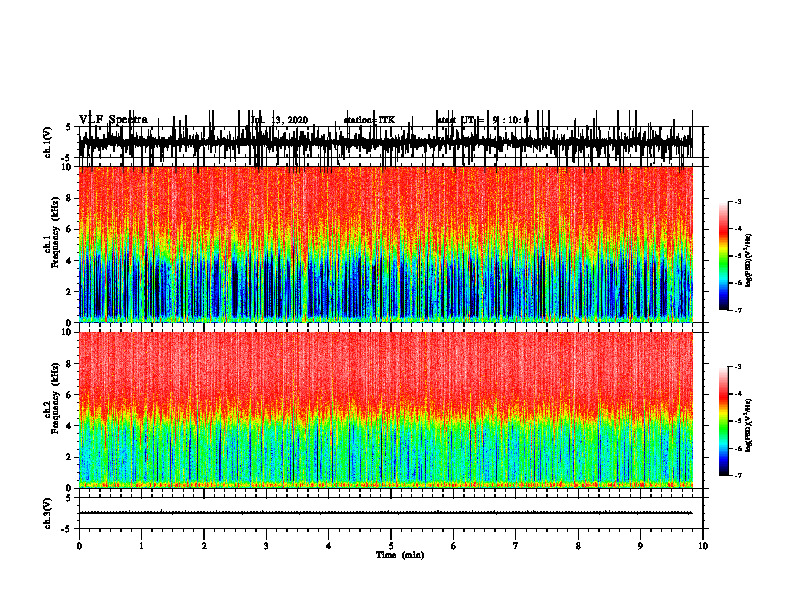The width and height of the screenshot is (792, 612).
Task: Click the "-7" tick on ch.1 color bar
Action: [x=738, y=310]
